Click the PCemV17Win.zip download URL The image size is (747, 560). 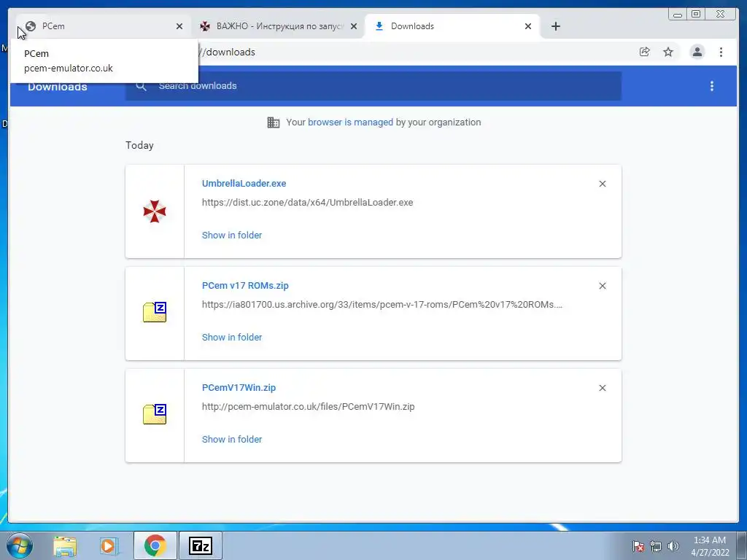[309, 407]
